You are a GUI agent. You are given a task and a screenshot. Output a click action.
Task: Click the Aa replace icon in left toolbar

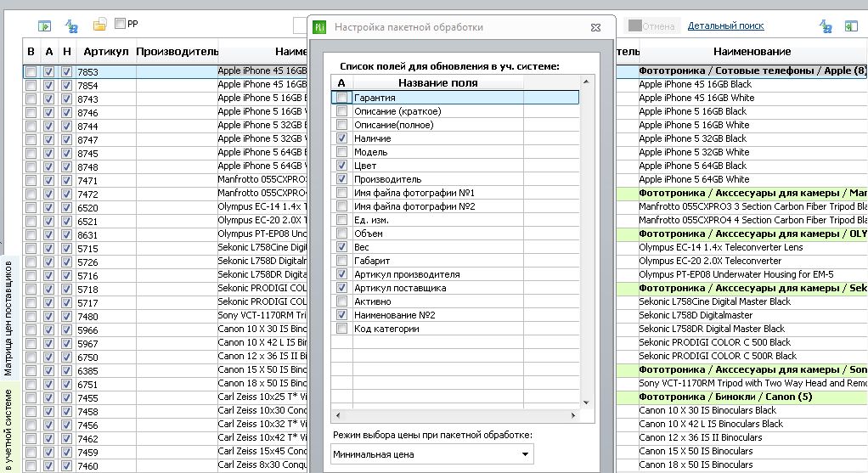coord(71,25)
